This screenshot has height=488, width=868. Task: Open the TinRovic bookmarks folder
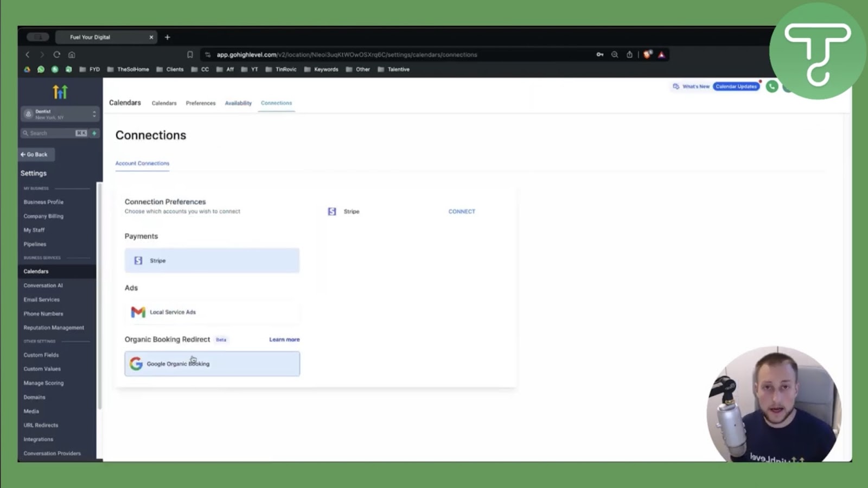click(281, 69)
